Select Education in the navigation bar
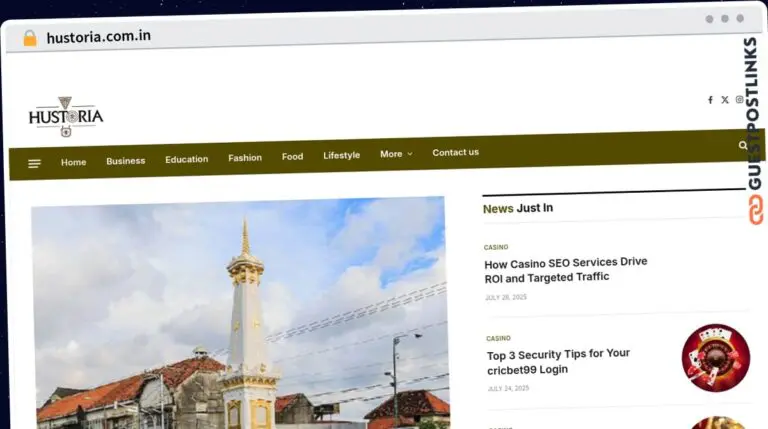 coord(187,159)
